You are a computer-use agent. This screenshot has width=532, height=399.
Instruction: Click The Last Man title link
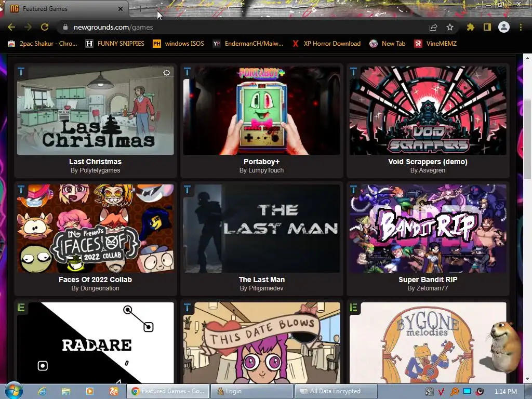point(262,280)
